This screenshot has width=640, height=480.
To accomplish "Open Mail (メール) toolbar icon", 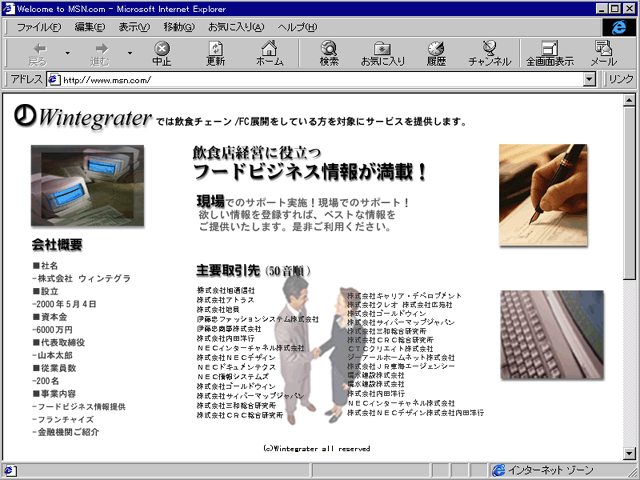I will [603, 52].
